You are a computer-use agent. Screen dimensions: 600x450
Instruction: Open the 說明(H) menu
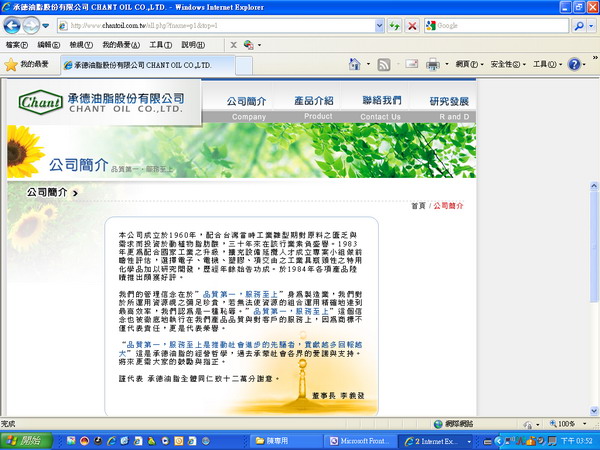click(193, 45)
